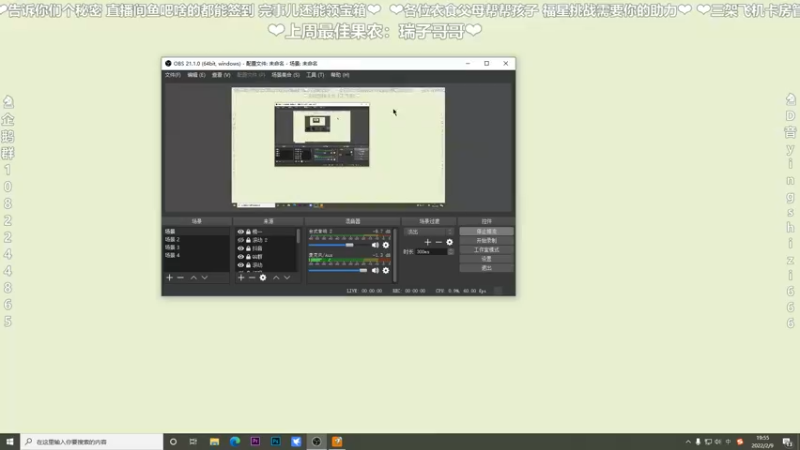Toggle lock on the third source row

pos(248,248)
